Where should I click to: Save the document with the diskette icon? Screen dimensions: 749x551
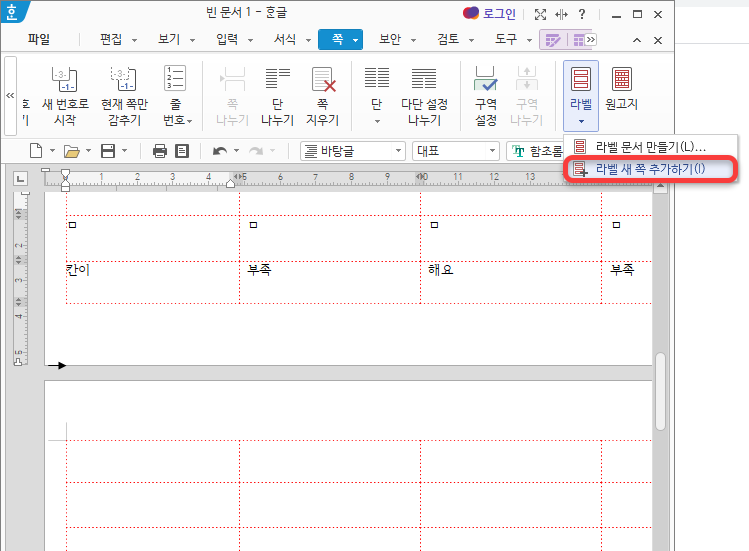108,151
